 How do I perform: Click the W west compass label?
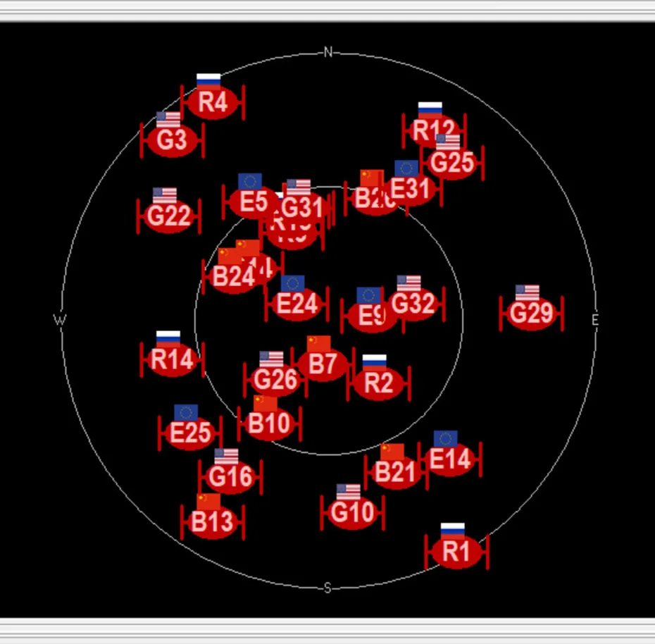(60, 320)
